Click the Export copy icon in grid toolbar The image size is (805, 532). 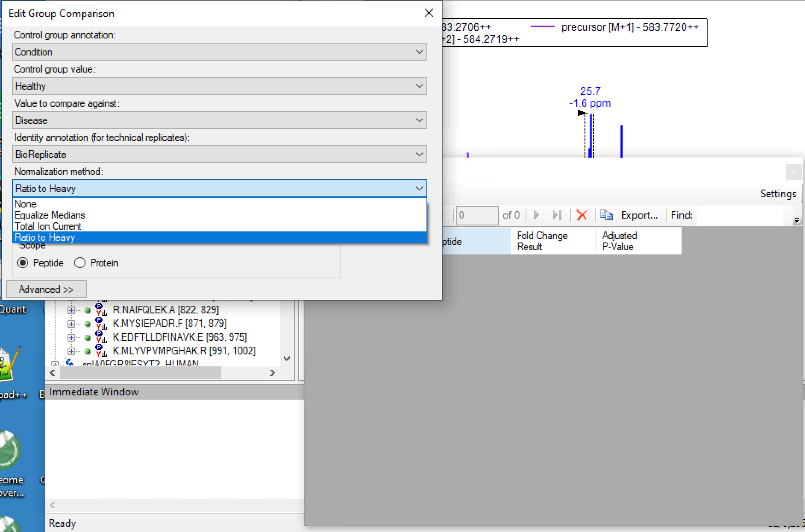click(x=606, y=215)
